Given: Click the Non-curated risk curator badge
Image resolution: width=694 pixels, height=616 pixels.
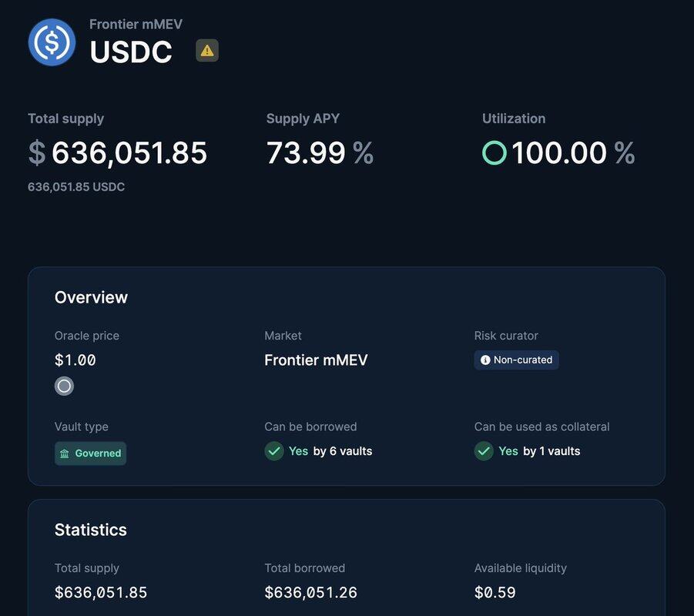Looking at the screenshot, I should (x=516, y=360).
